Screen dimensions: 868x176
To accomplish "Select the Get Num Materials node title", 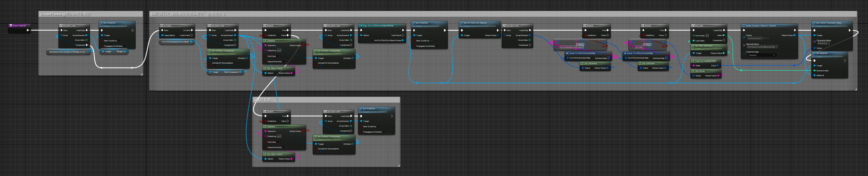I will click(x=703, y=46).
